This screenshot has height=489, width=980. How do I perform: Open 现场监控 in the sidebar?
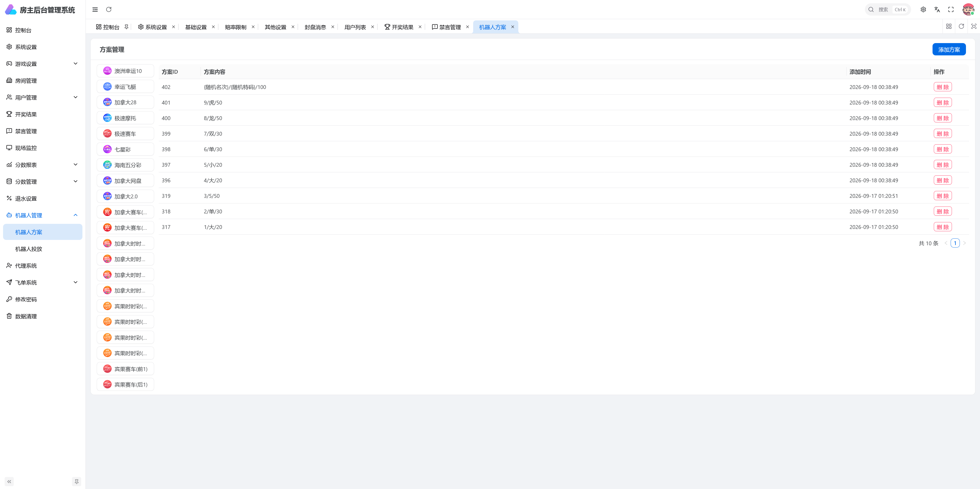click(43, 148)
